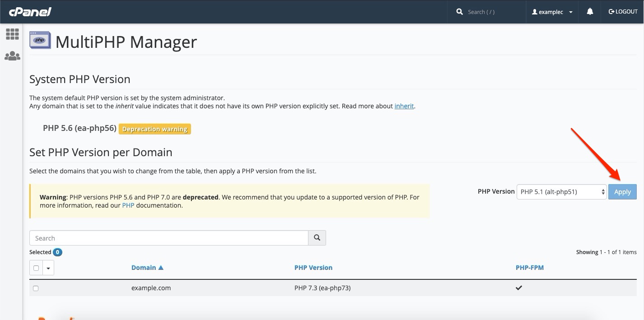Open the apps grid icon in sidebar
Screen dimensions: 644x320
click(12, 34)
